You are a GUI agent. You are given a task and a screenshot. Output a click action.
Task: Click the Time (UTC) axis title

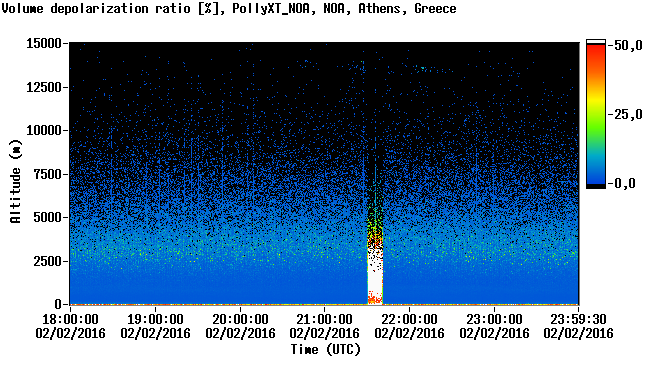coord(325,350)
